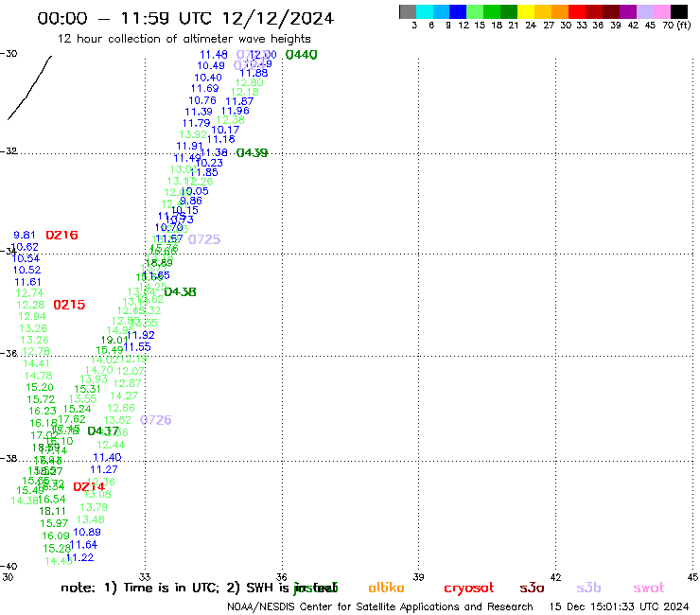This screenshot has width=700, height=615.
Task: Click the black coastline curve near -30
Action: click(x=29, y=88)
